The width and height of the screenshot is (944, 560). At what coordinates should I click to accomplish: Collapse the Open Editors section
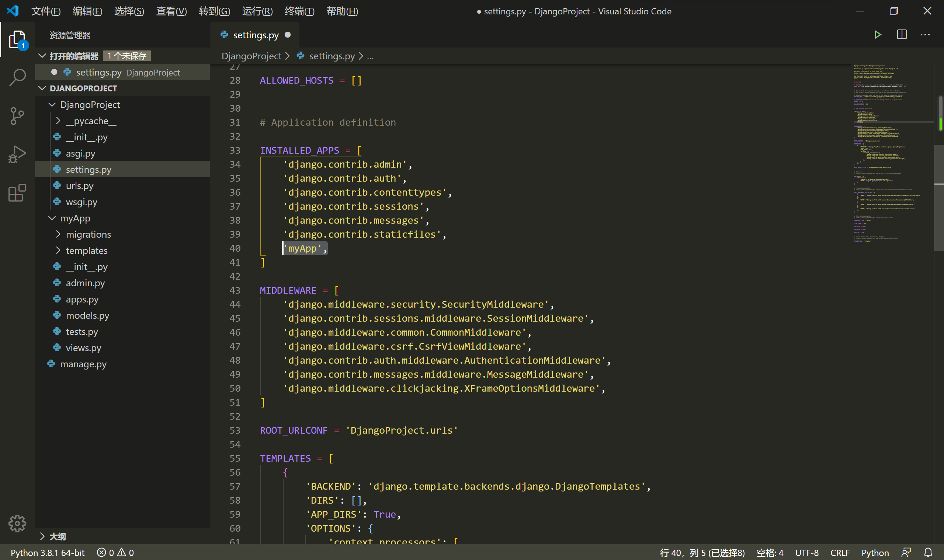(42, 56)
